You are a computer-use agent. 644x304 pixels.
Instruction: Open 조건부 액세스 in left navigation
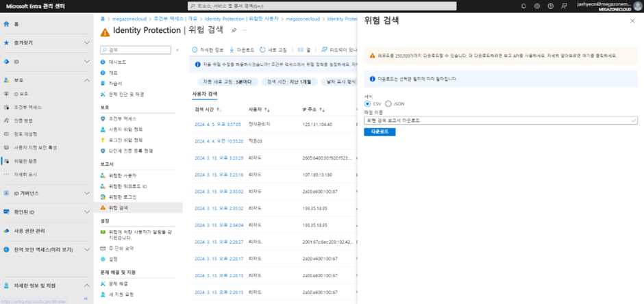pos(27,107)
